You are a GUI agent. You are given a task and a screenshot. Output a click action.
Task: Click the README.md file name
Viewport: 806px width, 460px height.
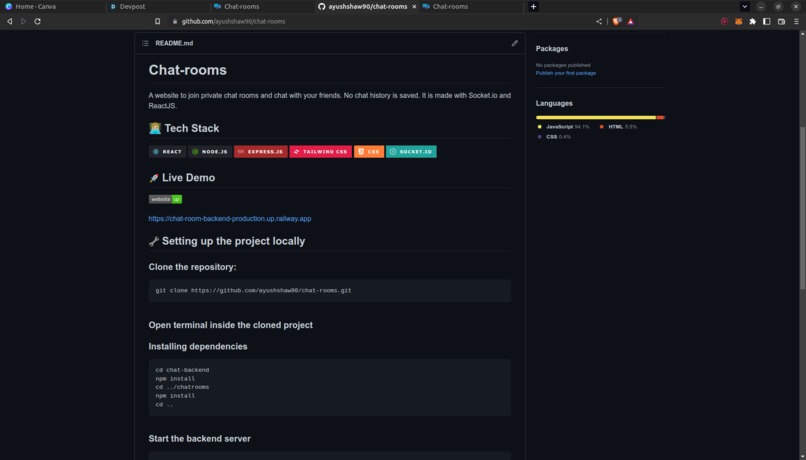(174, 43)
